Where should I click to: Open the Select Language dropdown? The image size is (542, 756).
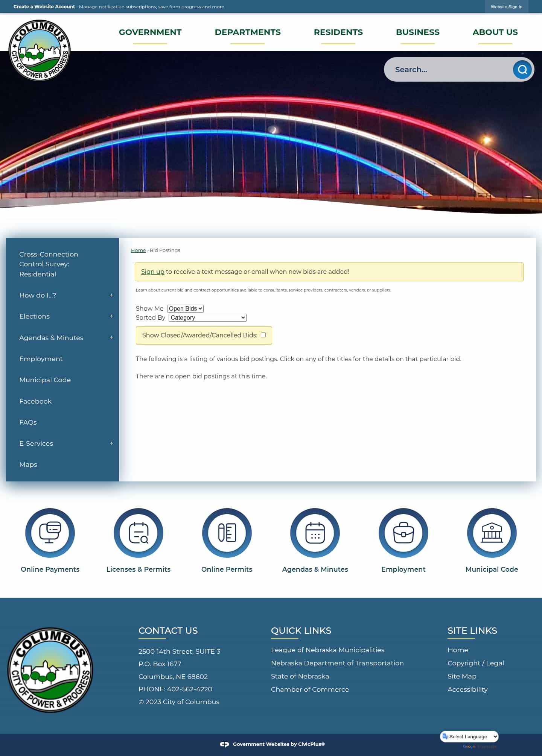pos(469,736)
